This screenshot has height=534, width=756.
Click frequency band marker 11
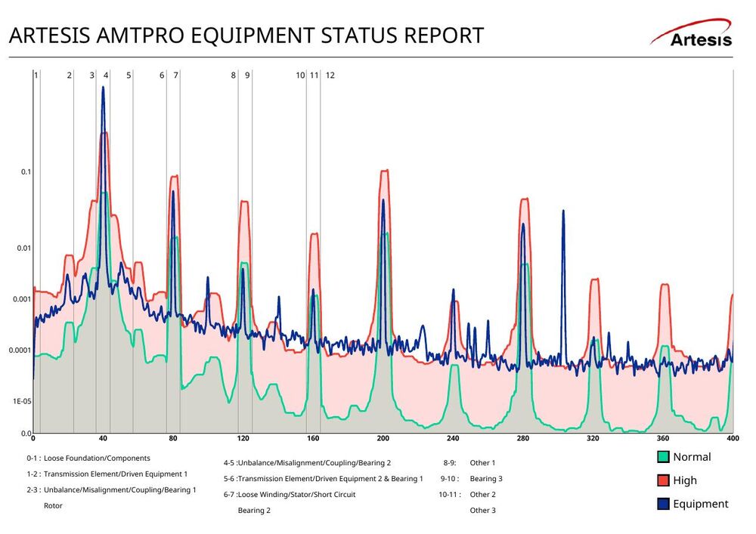tap(314, 75)
